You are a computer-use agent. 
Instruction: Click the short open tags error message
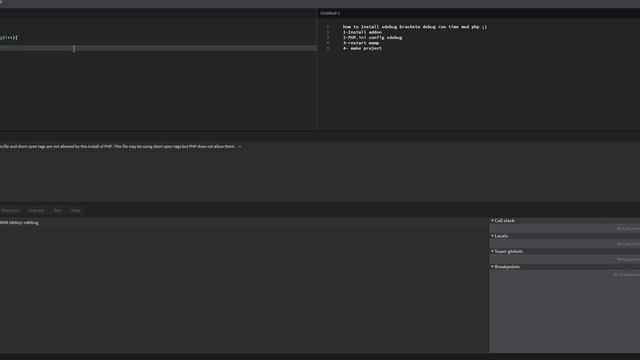tap(118, 147)
